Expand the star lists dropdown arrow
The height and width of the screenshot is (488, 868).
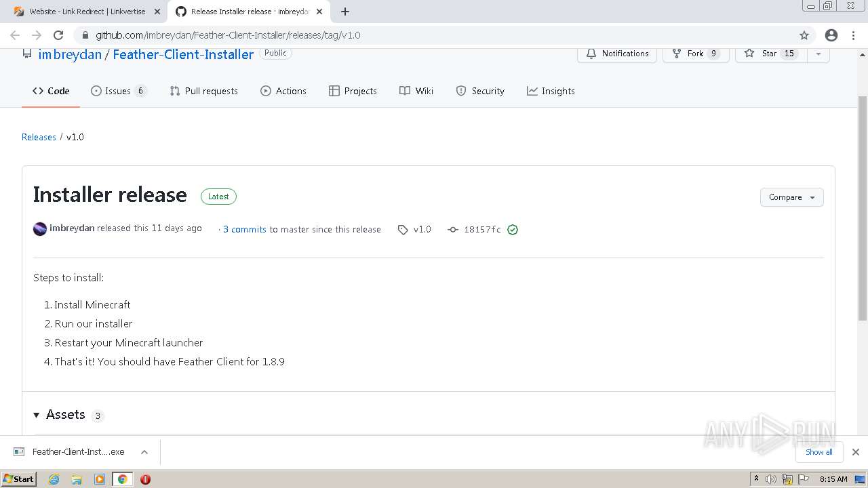point(818,54)
